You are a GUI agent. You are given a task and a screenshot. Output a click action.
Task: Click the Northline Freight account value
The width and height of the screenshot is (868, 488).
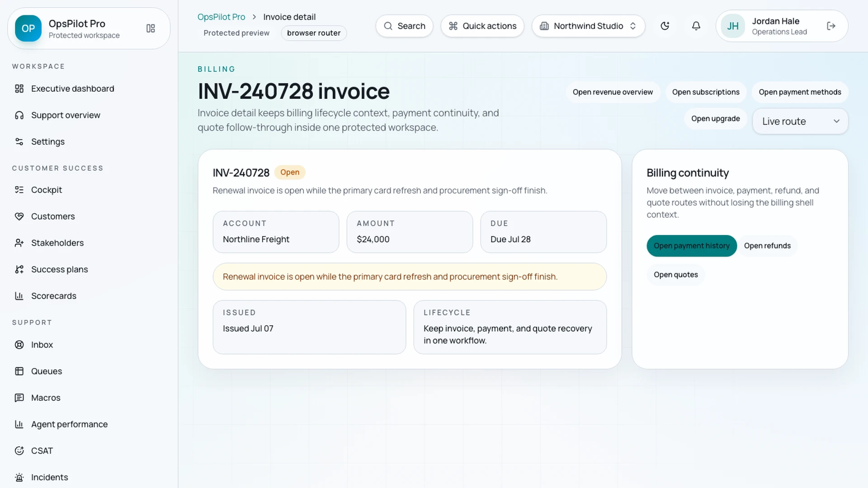[256, 239]
